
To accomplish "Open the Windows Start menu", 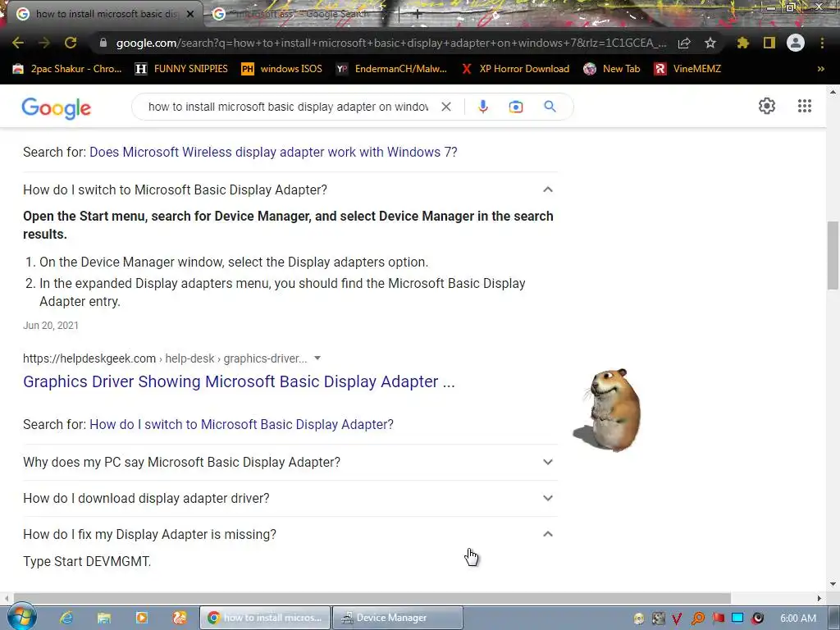I will (x=21, y=617).
